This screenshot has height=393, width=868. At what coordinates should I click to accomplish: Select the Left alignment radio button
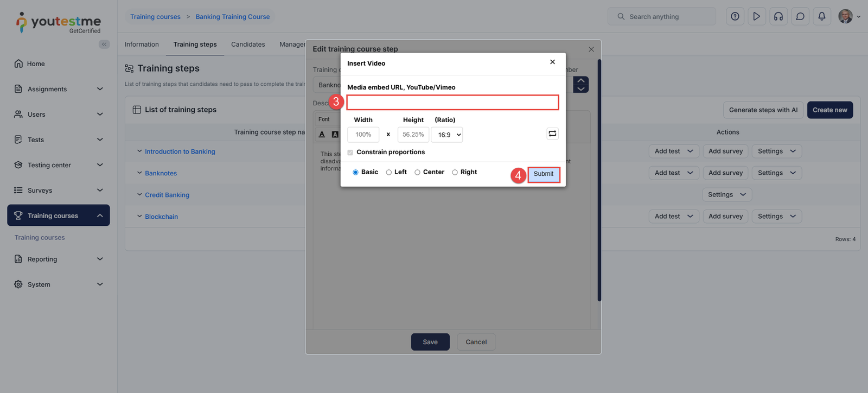point(389,173)
